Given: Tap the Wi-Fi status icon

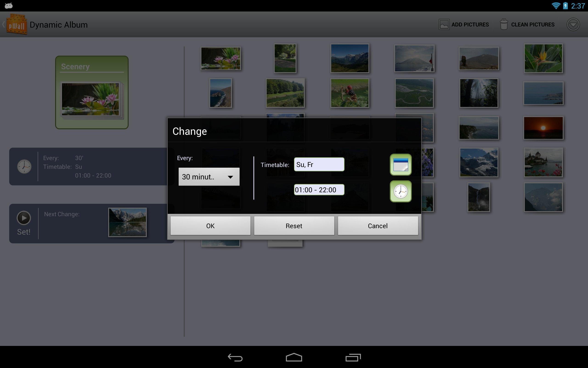Looking at the screenshot, I should (x=556, y=6).
